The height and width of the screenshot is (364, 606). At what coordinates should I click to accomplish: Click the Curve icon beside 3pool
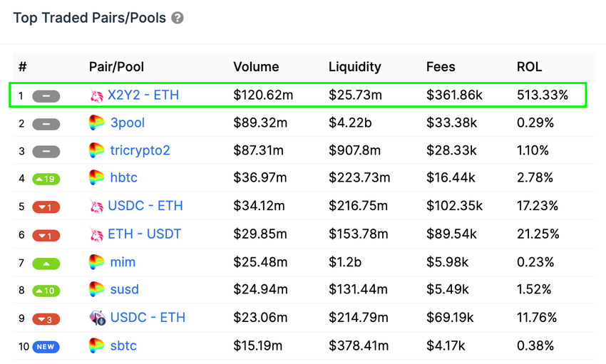pos(96,123)
